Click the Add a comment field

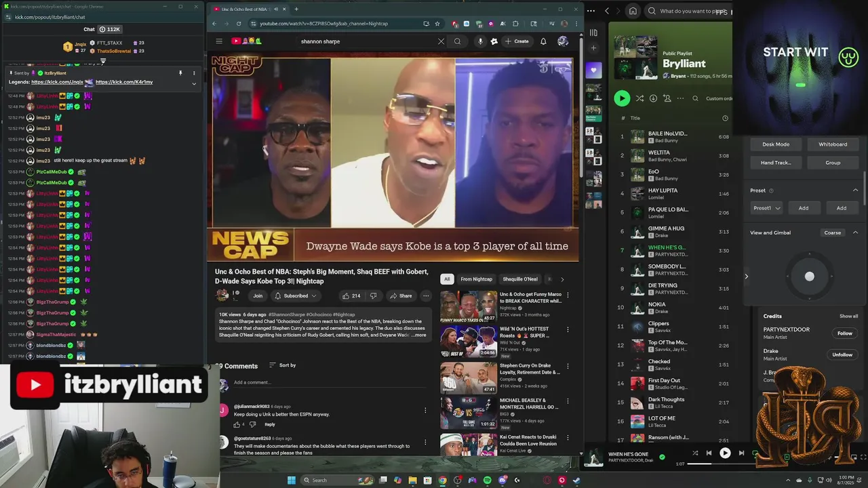[331, 383]
